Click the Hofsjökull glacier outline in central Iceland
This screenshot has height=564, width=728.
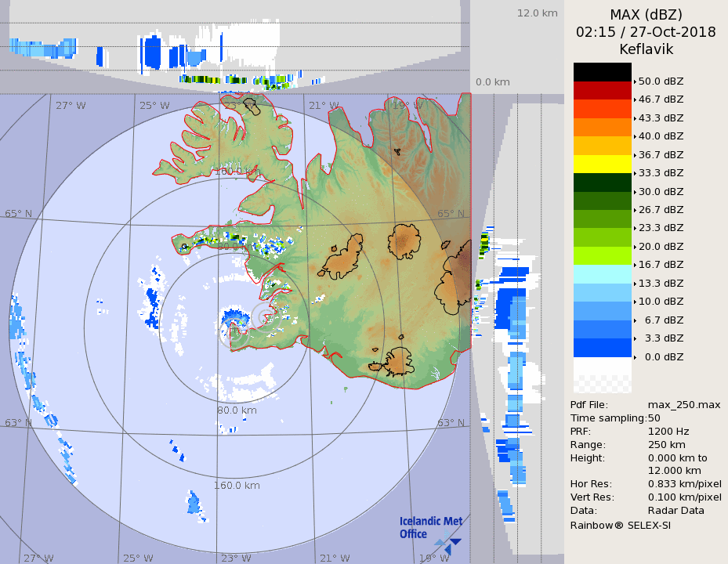click(406, 241)
